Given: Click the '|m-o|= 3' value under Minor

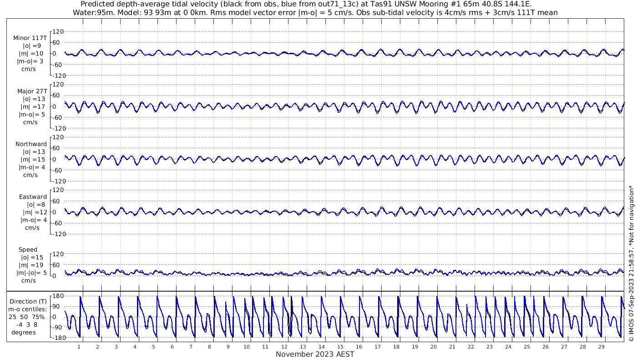Looking at the screenshot, I should tap(31, 61).
